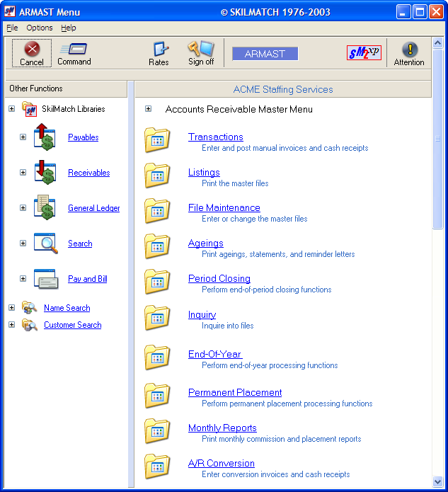This screenshot has width=448, height=492.
Task: Expand the Customer Search node
Action: click(x=11, y=324)
